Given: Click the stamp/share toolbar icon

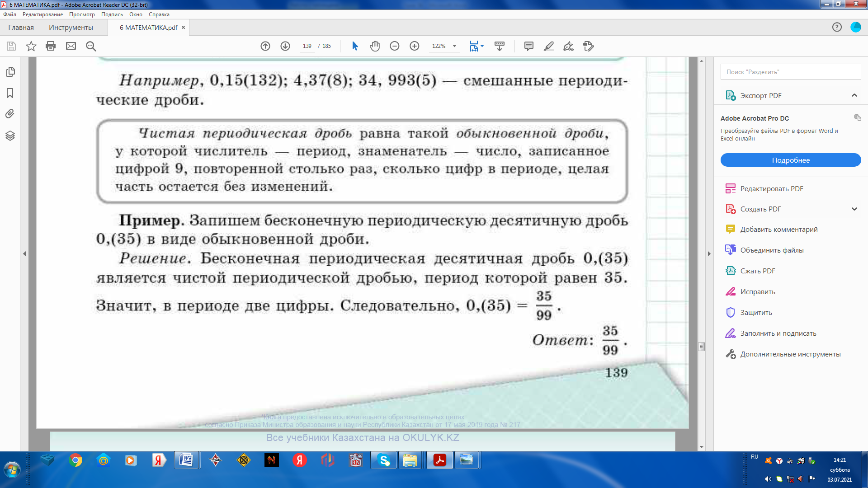Looking at the screenshot, I should click(x=589, y=46).
